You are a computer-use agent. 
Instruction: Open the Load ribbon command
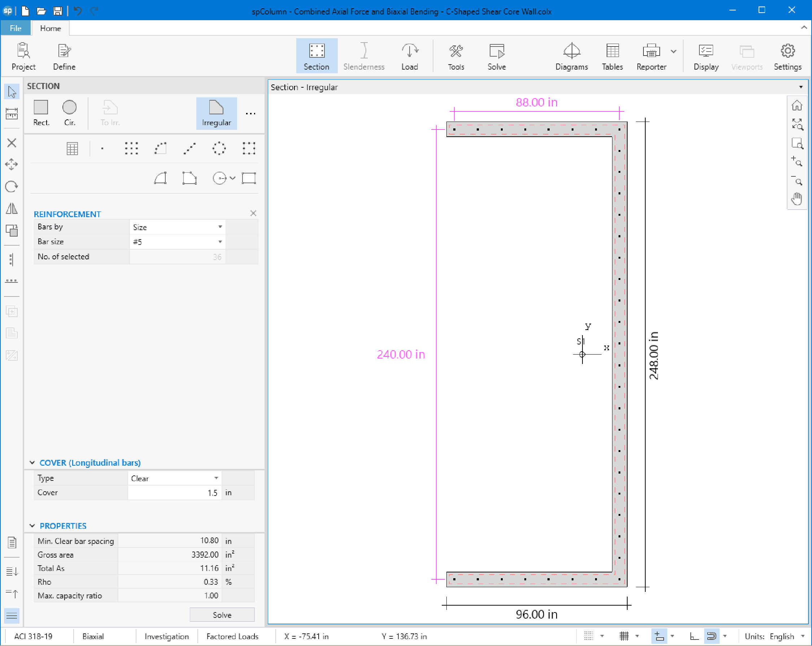(409, 57)
